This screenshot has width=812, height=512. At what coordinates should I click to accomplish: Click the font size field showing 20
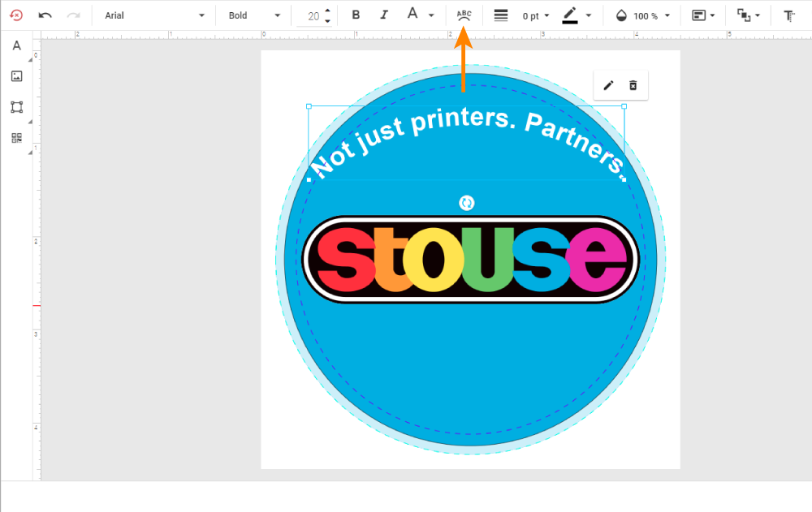click(313, 16)
